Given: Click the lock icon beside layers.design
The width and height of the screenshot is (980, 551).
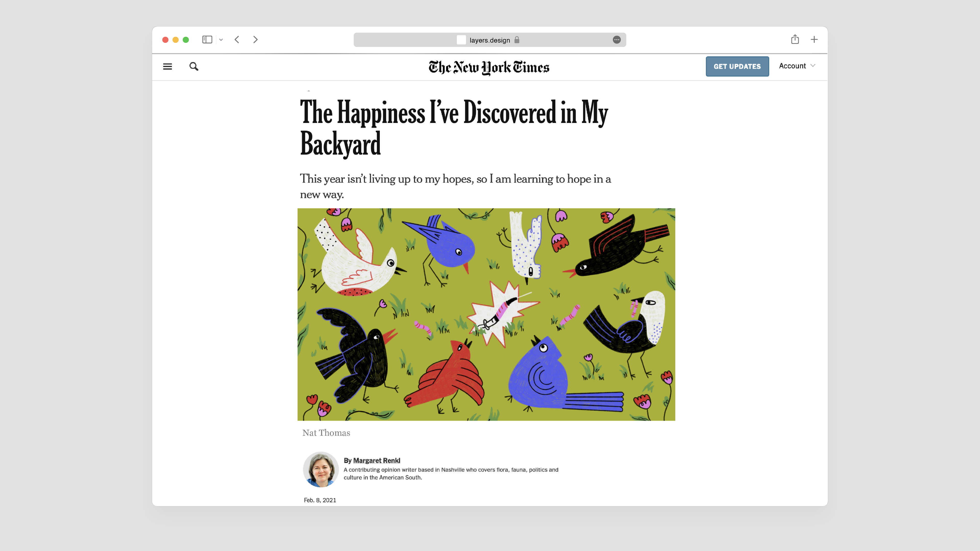Looking at the screenshot, I should pos(517,40).
